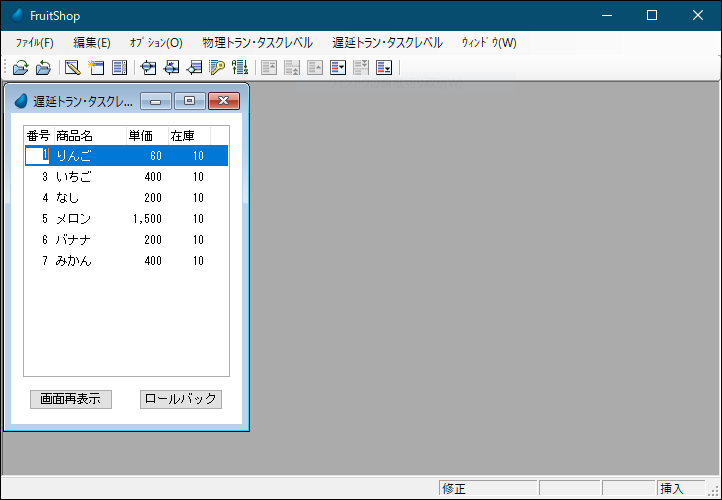Click the open folder icon with blue arrow
722x500 pixels.
coord(43,68)
